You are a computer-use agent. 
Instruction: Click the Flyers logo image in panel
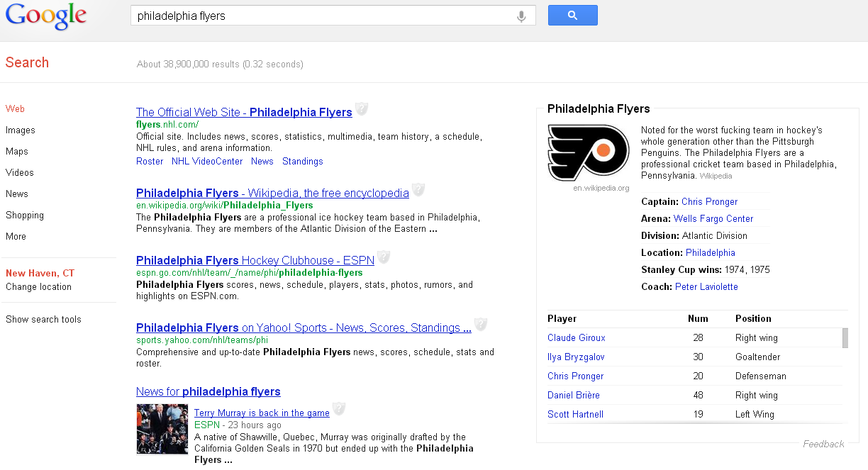[x=589, y=153]
